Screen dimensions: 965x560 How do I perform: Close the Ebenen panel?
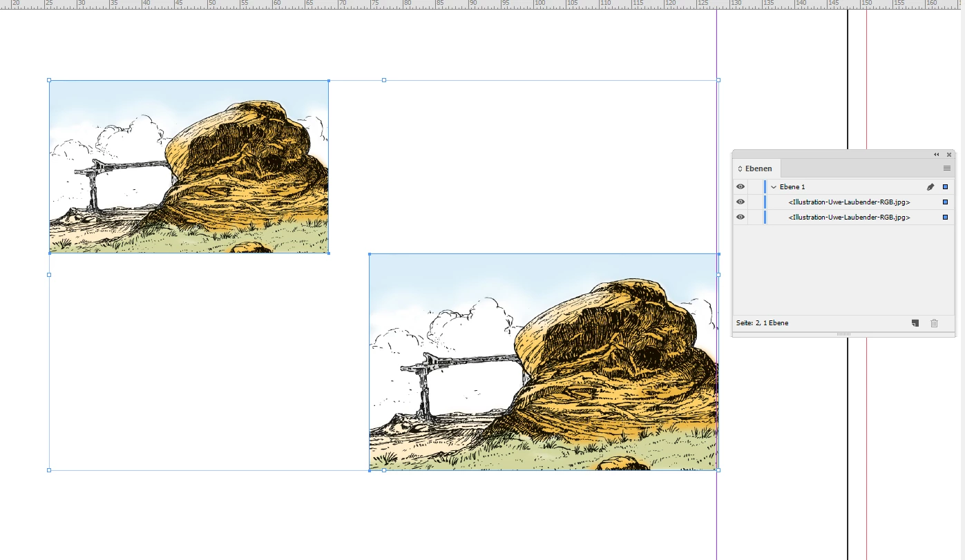tap(949, 155)
